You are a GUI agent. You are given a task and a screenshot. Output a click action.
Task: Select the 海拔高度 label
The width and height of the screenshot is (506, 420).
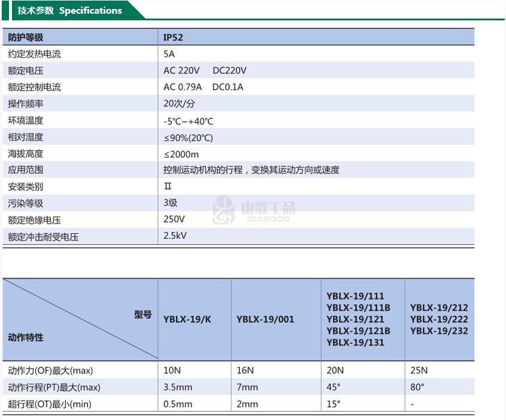(26, 154)
